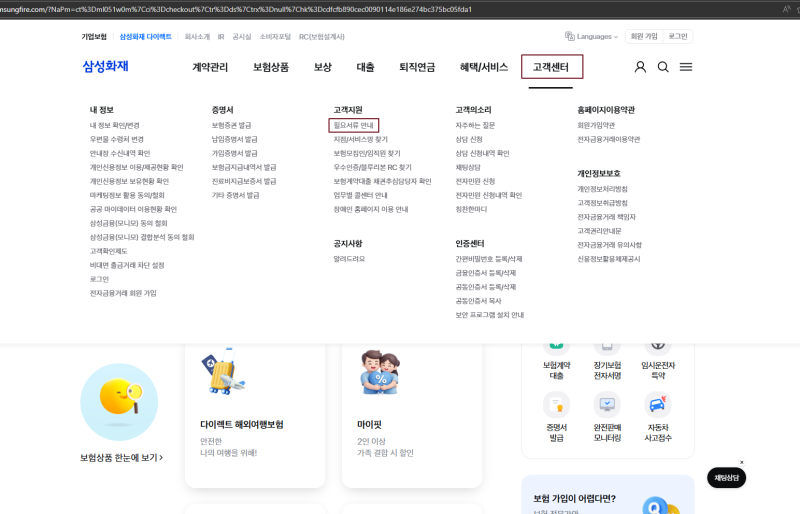
Task: Click the 삼성화재 logo
Action: pyautogui.click(x=106, y=66)
